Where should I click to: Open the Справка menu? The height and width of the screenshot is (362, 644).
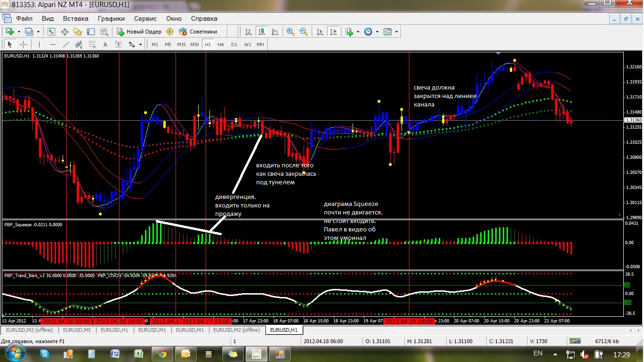(x=204, y=19)
